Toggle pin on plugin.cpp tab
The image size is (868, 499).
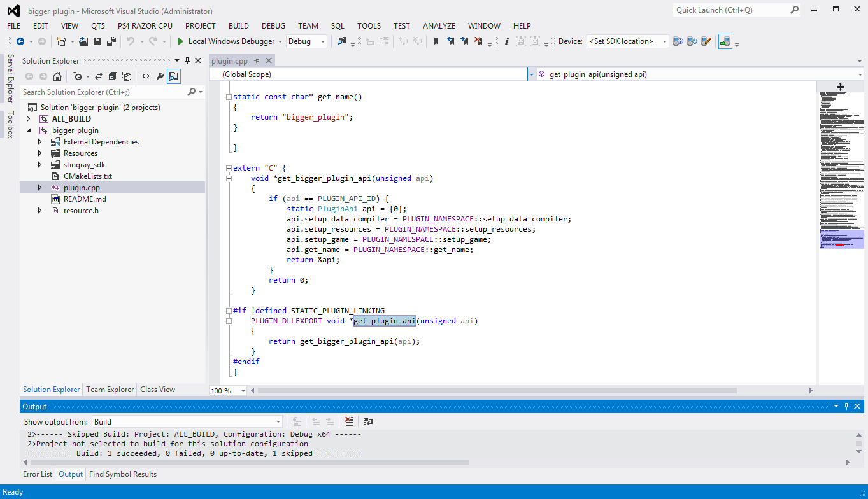[257, 60]
